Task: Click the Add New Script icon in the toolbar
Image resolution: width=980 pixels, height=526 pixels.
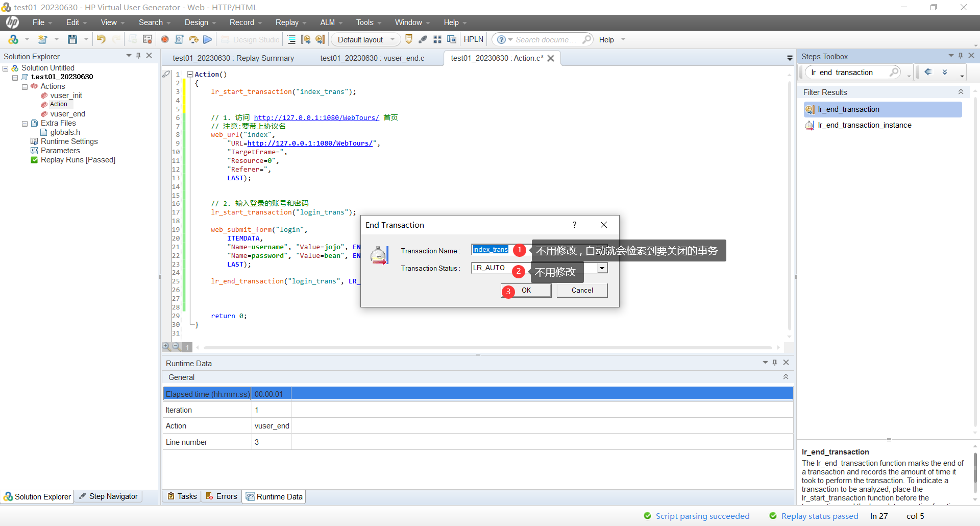Action: (14, 39)
